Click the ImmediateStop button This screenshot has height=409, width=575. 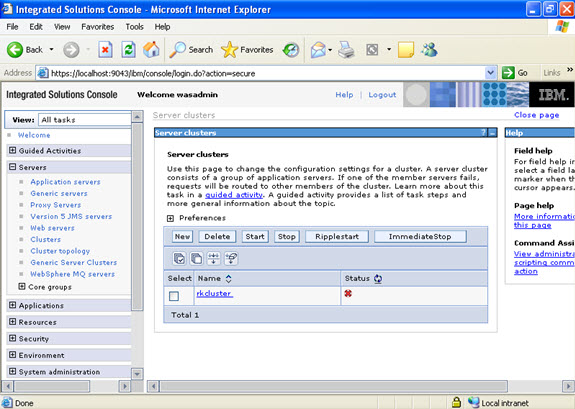click(x=420, y=237)
